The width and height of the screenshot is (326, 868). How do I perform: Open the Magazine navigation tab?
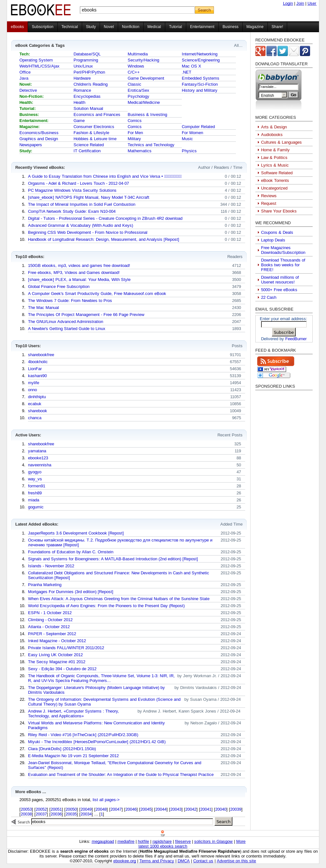255,27
